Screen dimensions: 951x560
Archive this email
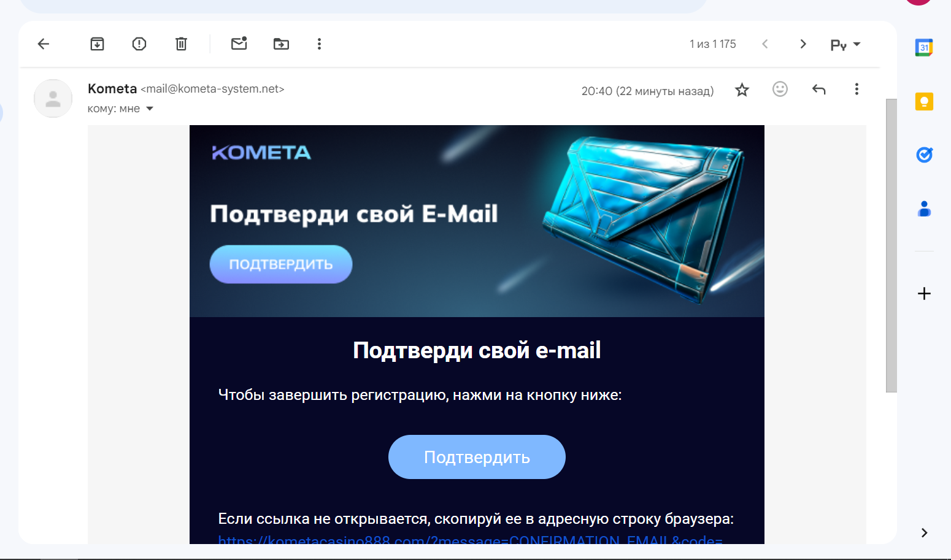[x=97, y=44]
